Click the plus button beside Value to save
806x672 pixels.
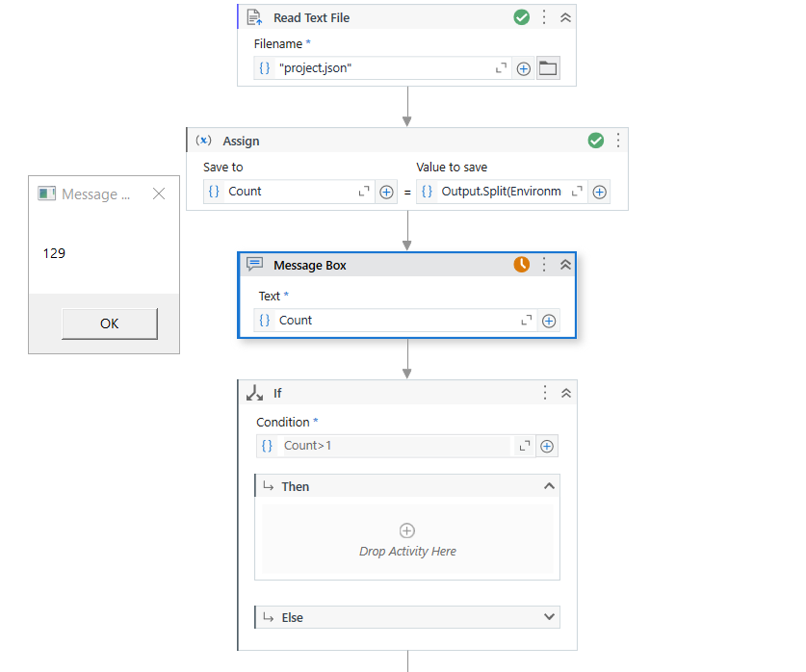pyautogui.click(x=599, y=192)
